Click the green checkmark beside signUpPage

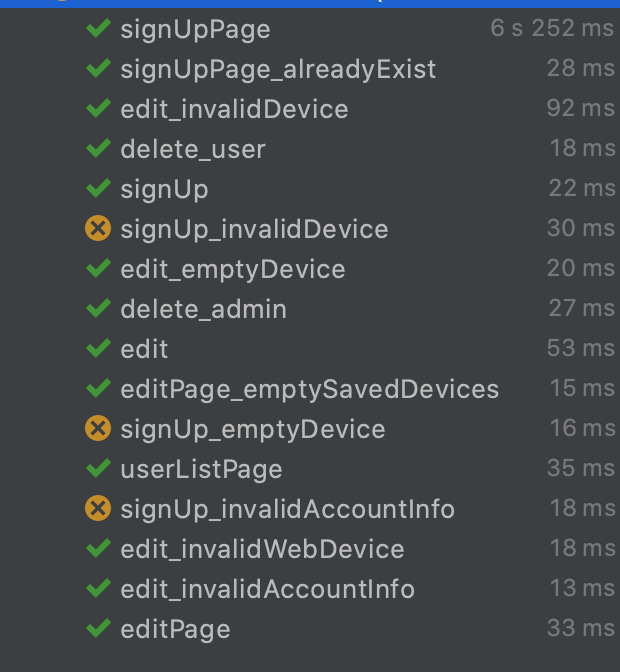click(98, 29)
